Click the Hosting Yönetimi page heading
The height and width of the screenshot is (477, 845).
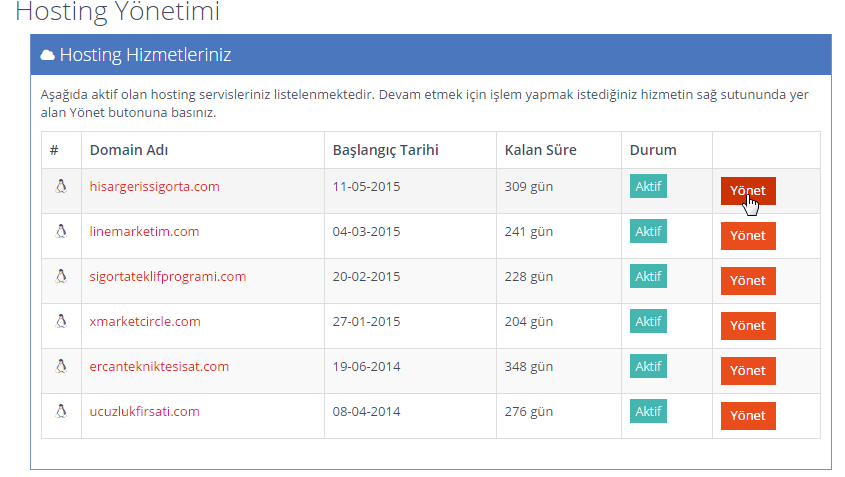117,11
